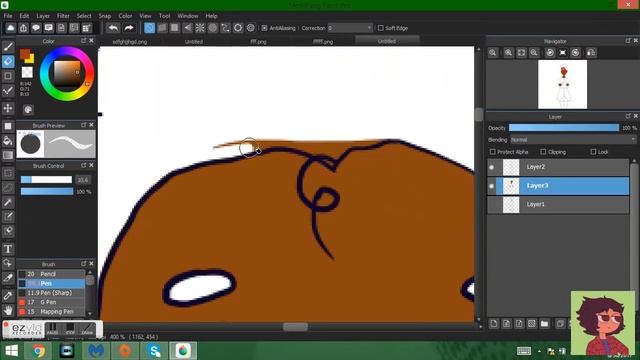The width and height of the screenshot is (640, 360).
Task: Undock the Color panel via float icon
Action: [84, 41]
